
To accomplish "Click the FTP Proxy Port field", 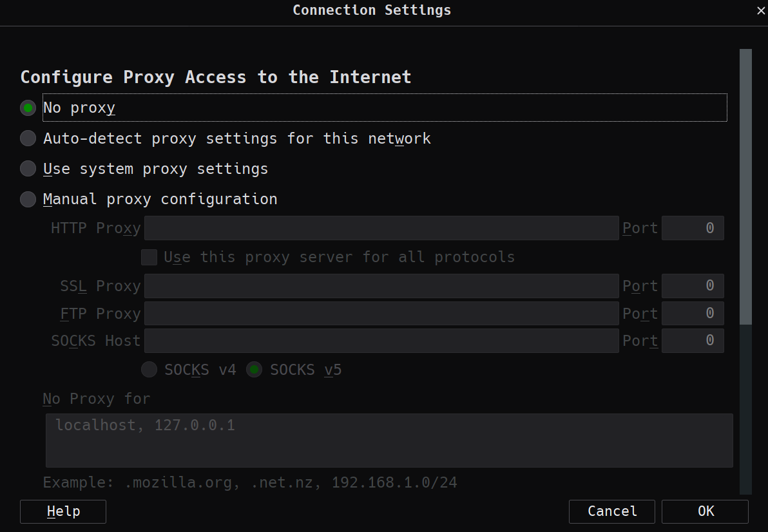I will click(x=693, y=314).
